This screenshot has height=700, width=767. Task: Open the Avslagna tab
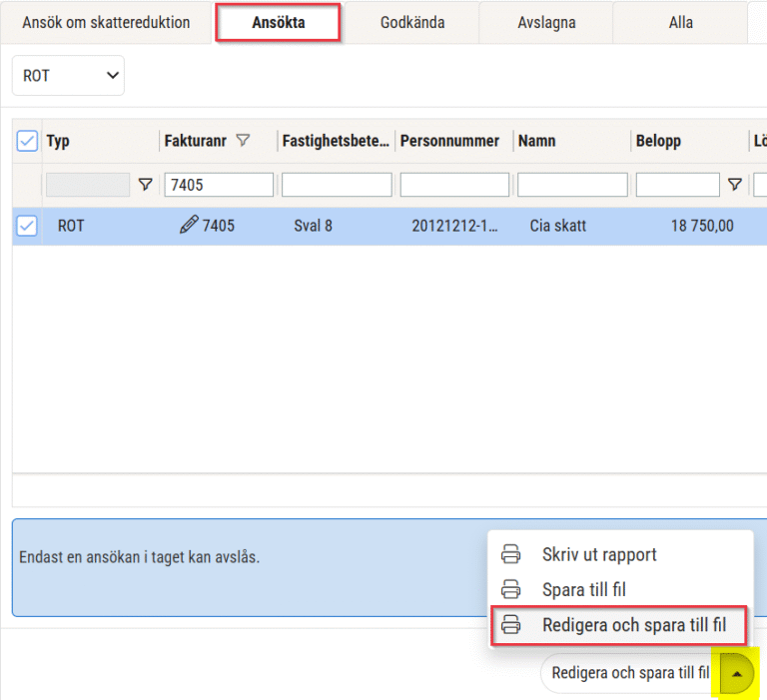tap(546, 22)
